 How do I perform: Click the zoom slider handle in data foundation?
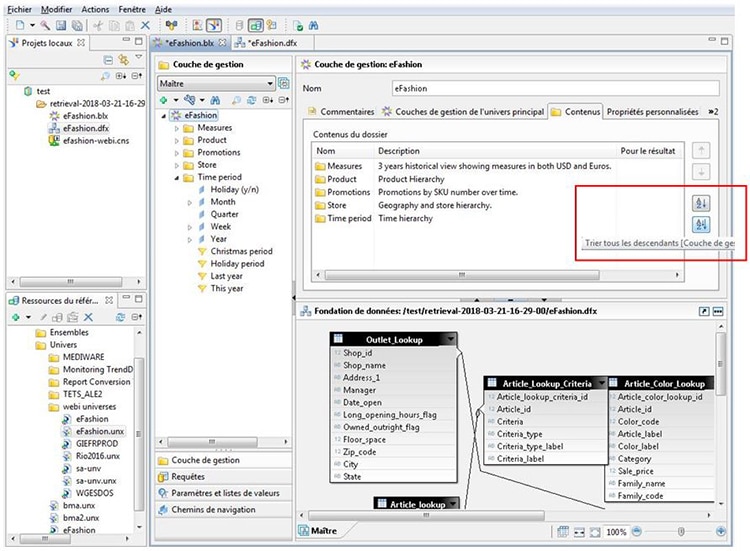[681, 531]
